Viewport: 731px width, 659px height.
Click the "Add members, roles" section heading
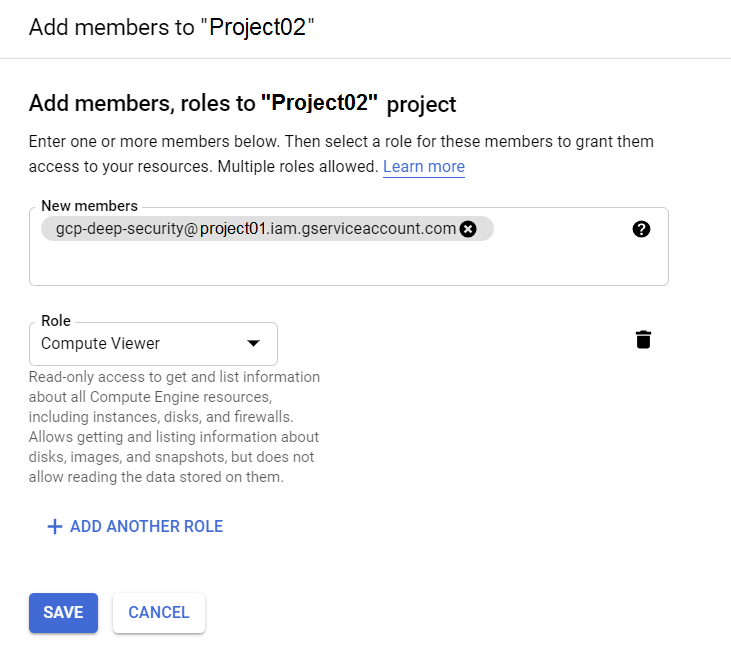point(142,103)
